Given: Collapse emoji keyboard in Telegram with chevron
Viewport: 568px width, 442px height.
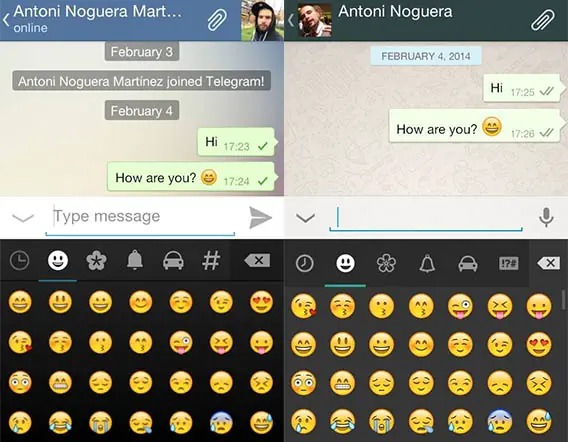Looking at the screenshot, I should pos(23,218).
